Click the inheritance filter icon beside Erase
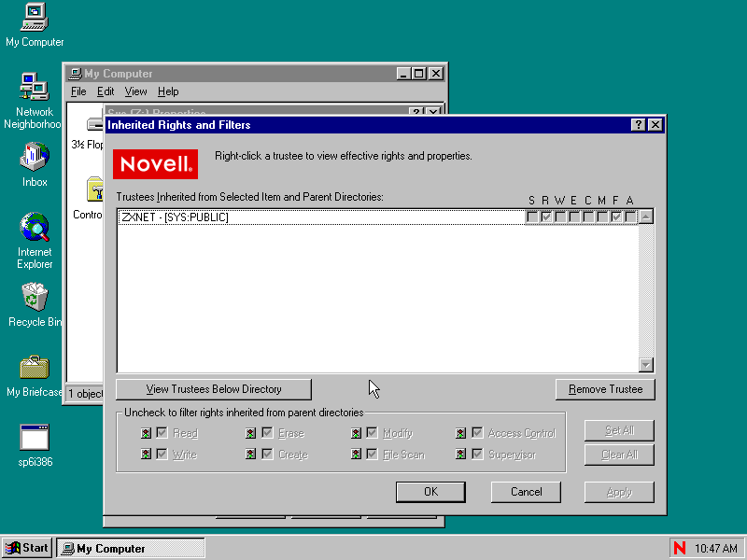The image size is (747, 560). point(250,433)
